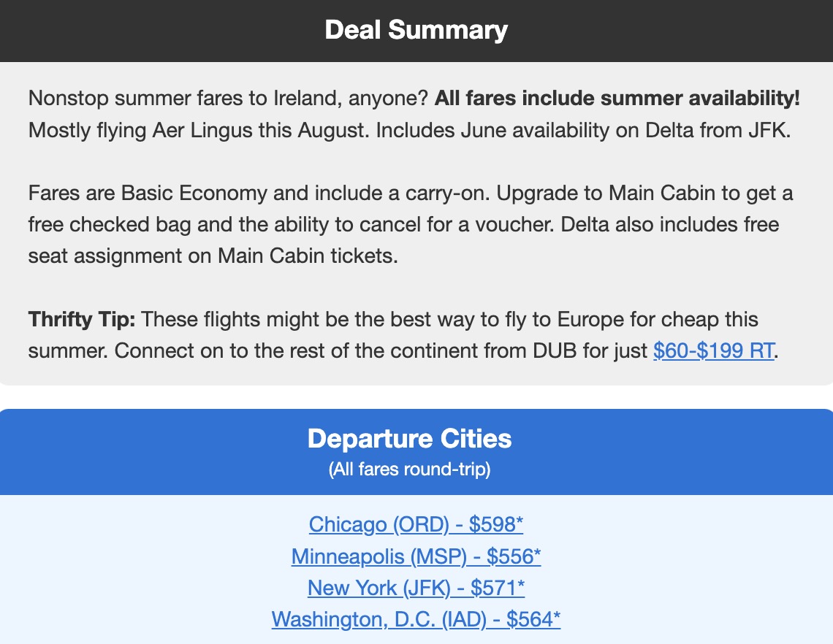Open the Minneapolis (MSP) $556 fare link
Viewport: 833px width, 644px height.
tap(416, 556)
